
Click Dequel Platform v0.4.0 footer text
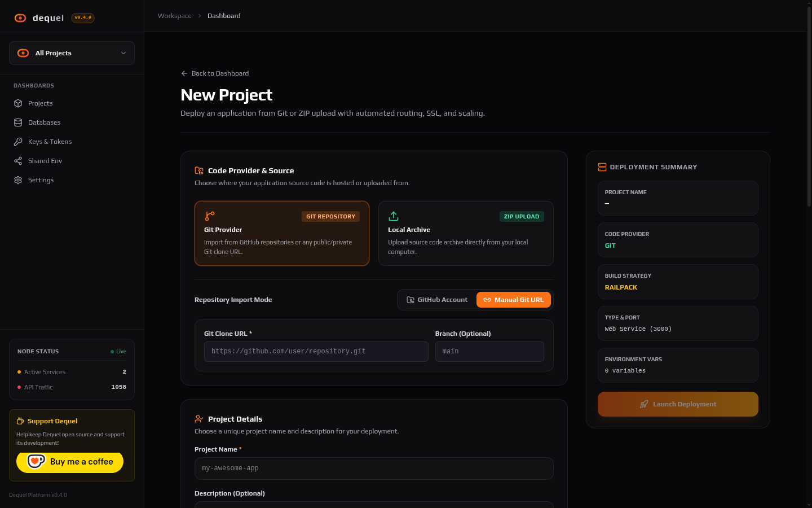tap(38, 495)
